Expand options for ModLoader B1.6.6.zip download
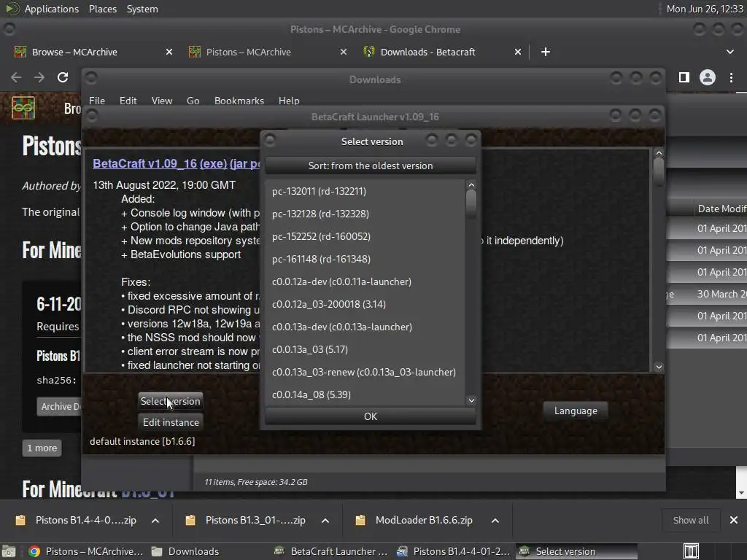Screen dimensions: 747x560 pyautogui.click(x=495, y=521)
